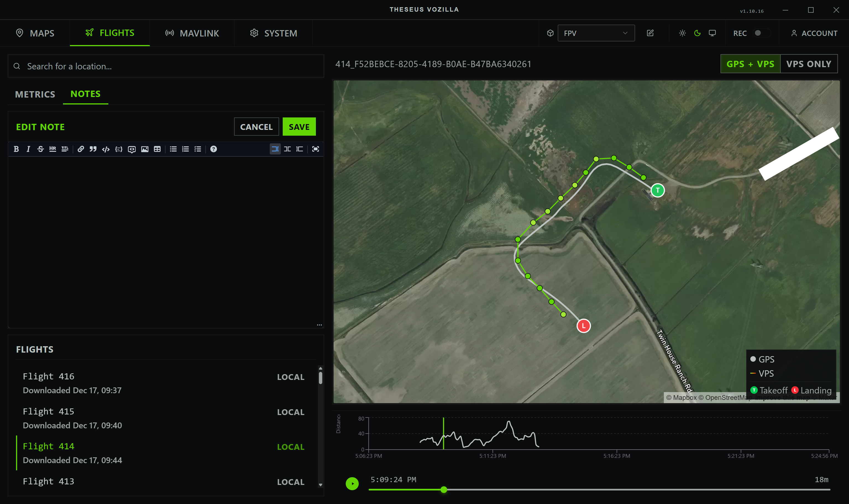Save the edited note
The width and height of the screenshot is (849, 504).
click(299, 127)
